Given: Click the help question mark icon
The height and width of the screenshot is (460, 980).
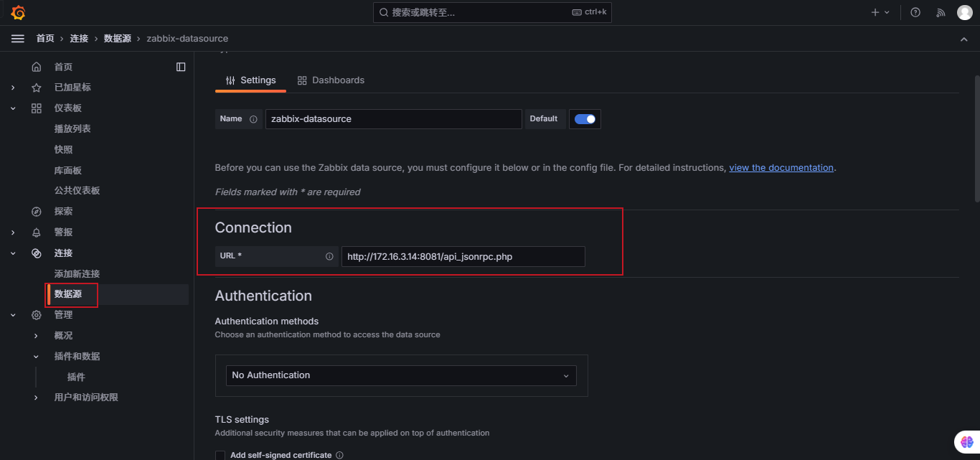Looking at the screenshot, I should pos(915,12).
